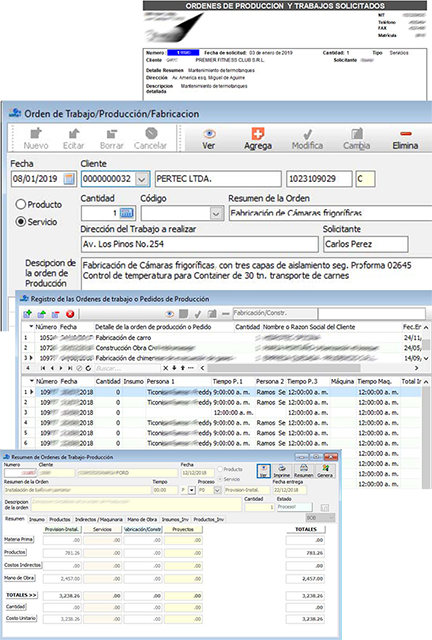This screenshot has width=432, height=640.
Task: Click the Costos Indirectos button
Action: tap(23, 565)
